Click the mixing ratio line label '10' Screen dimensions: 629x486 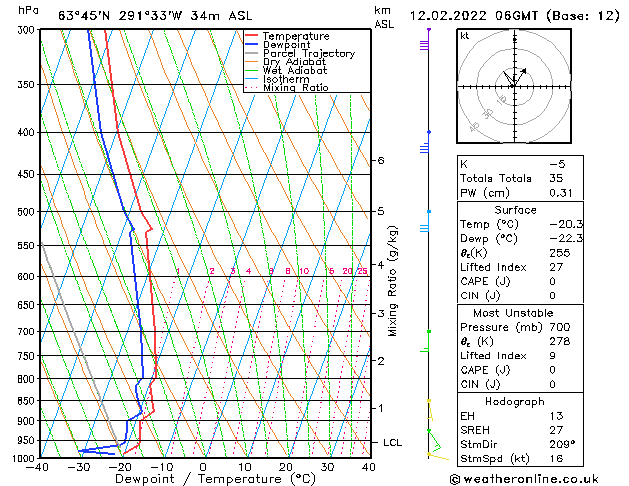click(304, 271)
